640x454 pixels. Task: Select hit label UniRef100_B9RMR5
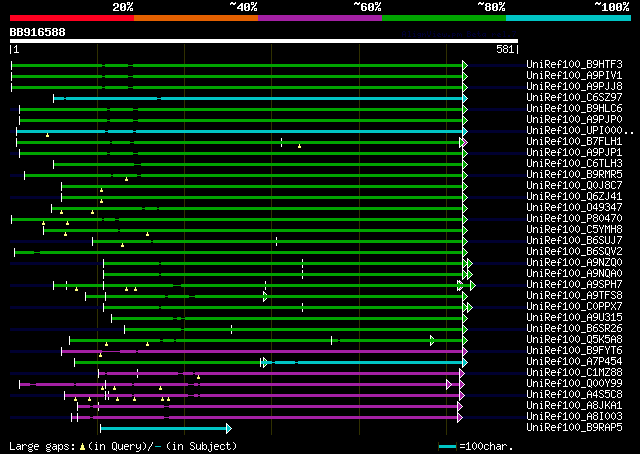point(574,174)
